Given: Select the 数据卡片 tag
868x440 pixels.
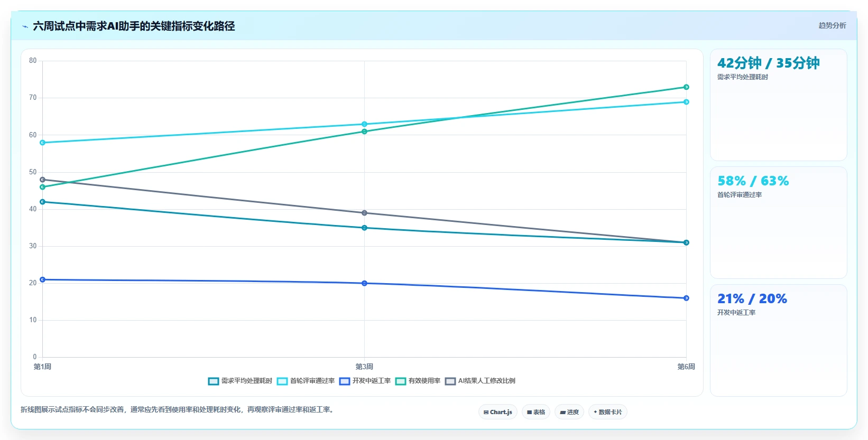Looking at the screenshot, I should (x=608, y=412).
